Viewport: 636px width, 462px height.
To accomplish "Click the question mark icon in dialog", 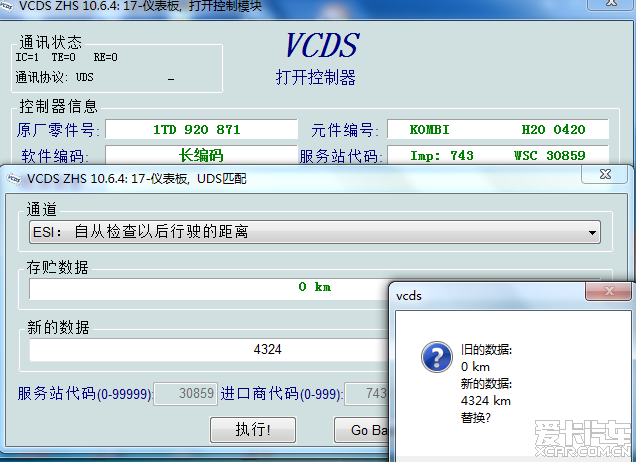I will coord(436,357).
